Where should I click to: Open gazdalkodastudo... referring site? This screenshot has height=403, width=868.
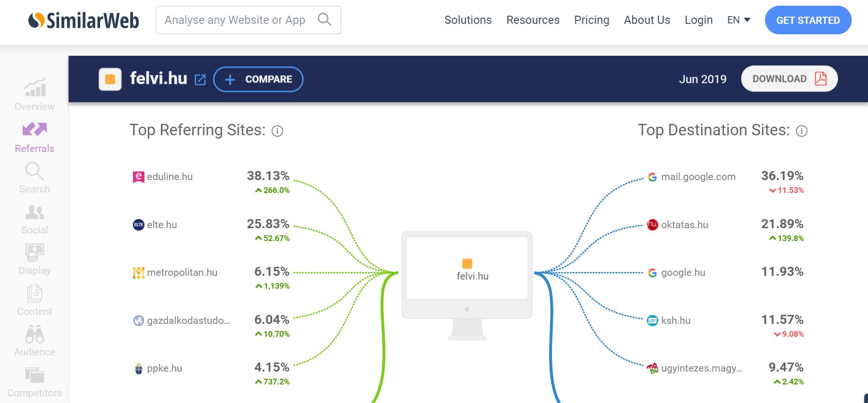188,321
